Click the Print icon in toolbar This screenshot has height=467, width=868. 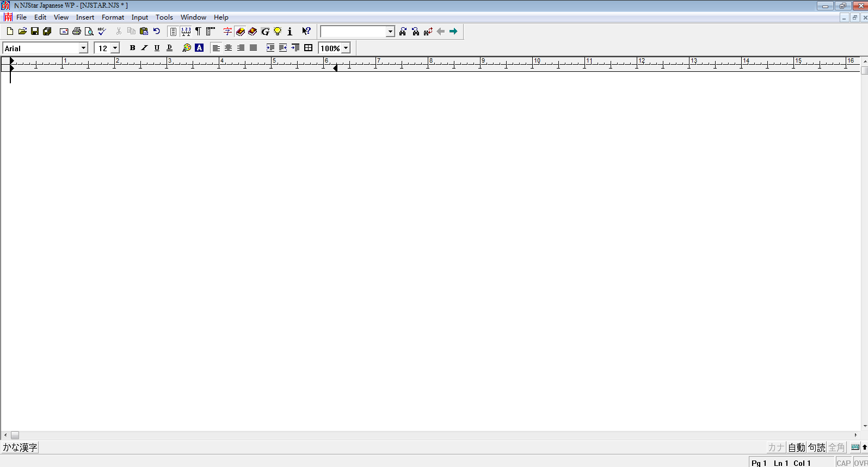pyautogui.click(x=77, y=32)
